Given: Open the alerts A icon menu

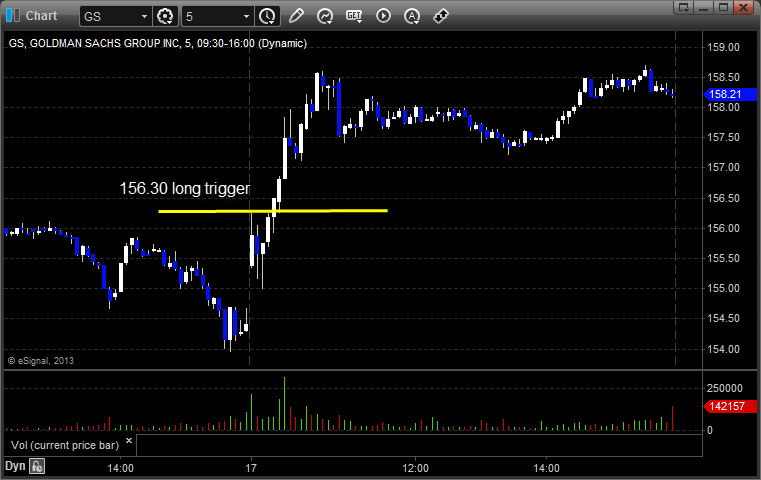Looking at the screenshot, I should (412, 16).
